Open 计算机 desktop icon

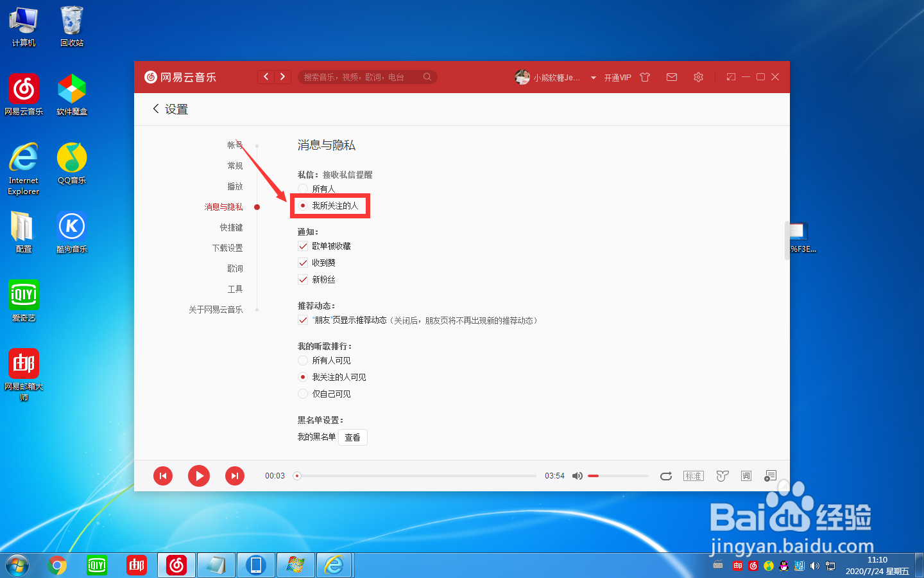24,27
